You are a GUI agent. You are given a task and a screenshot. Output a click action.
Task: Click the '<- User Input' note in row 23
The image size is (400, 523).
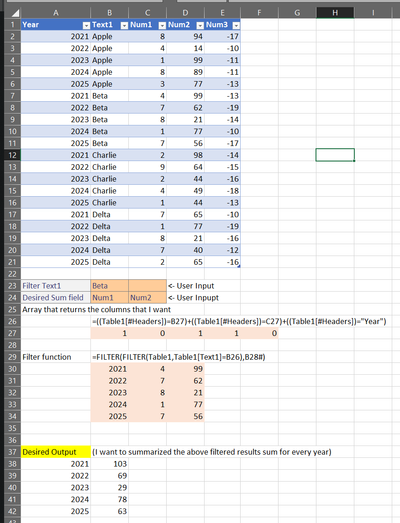click(x=191, y=286)
